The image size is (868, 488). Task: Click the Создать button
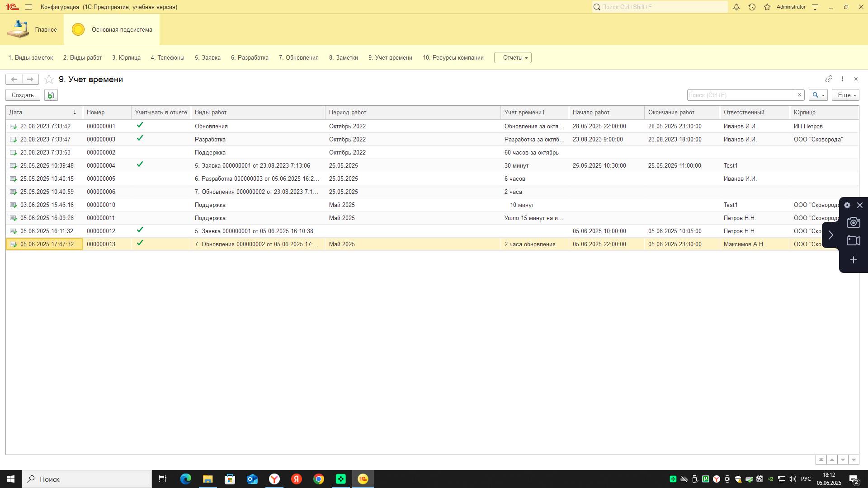coord(22,95)
